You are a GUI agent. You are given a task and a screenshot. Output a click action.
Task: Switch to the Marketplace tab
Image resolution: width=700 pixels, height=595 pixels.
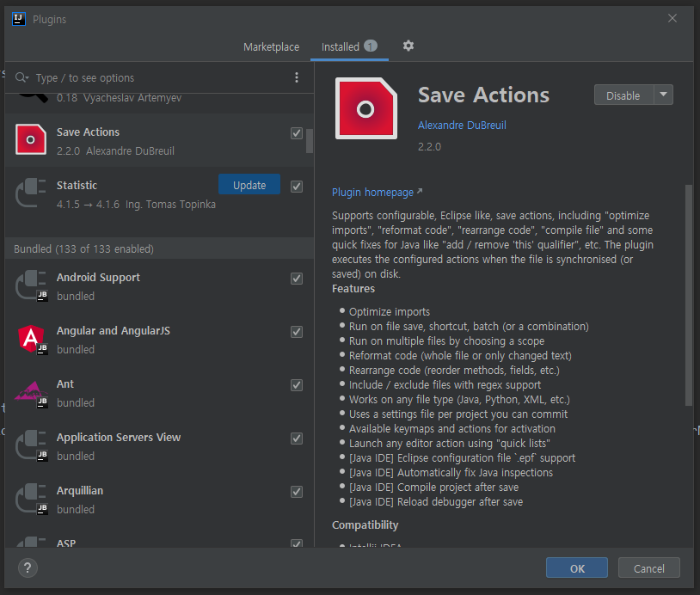point(272,47)
